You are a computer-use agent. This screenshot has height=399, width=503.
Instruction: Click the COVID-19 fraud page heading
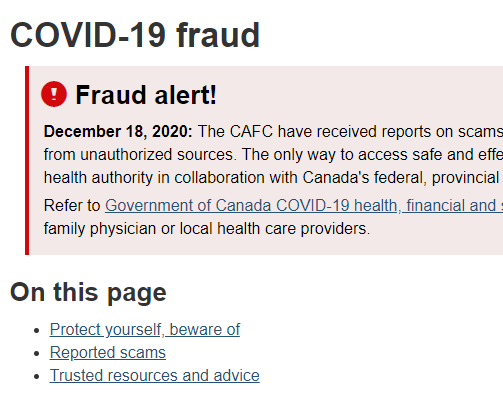click(x=135, y=35)
